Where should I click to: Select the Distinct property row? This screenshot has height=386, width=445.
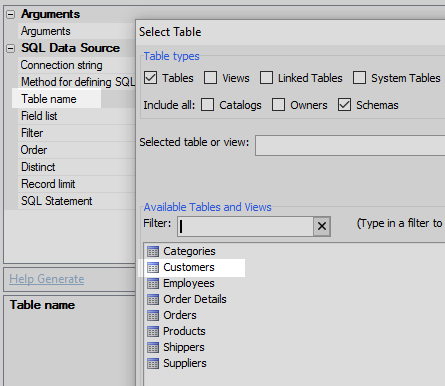click(x=77, y=167)
